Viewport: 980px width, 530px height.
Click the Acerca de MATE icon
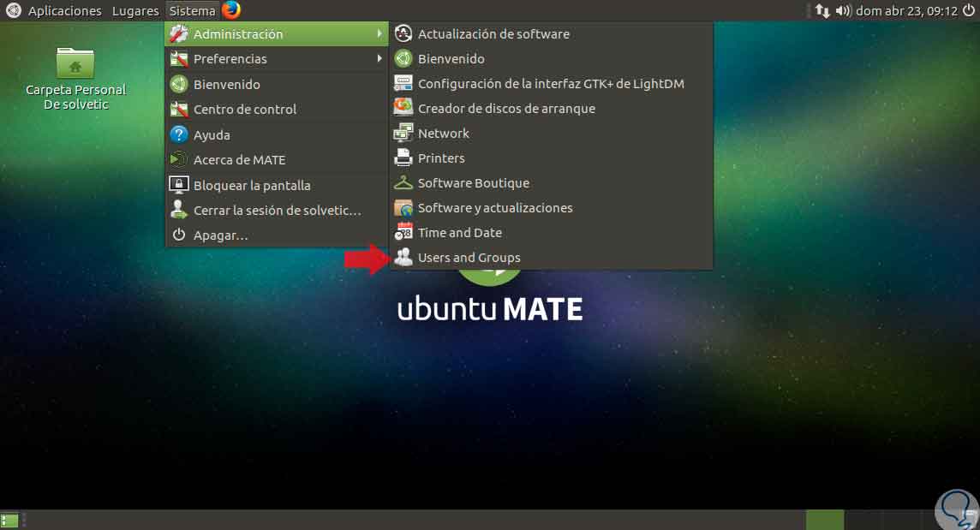coord(179,160)
